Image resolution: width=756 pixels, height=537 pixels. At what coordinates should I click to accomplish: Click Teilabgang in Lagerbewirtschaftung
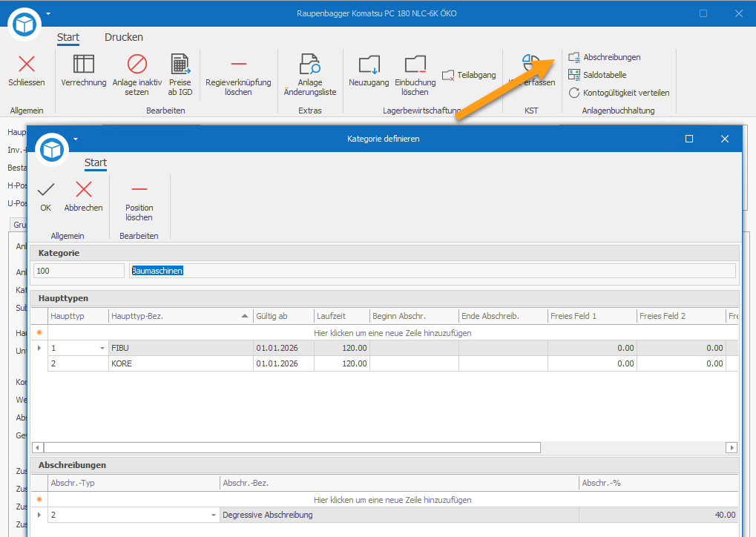point(469,75)
